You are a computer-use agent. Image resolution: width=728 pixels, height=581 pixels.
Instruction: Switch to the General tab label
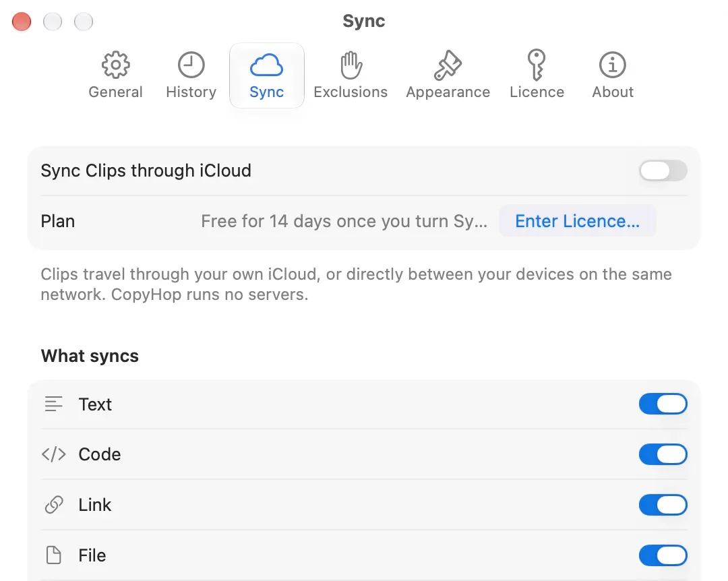[116, 92]
